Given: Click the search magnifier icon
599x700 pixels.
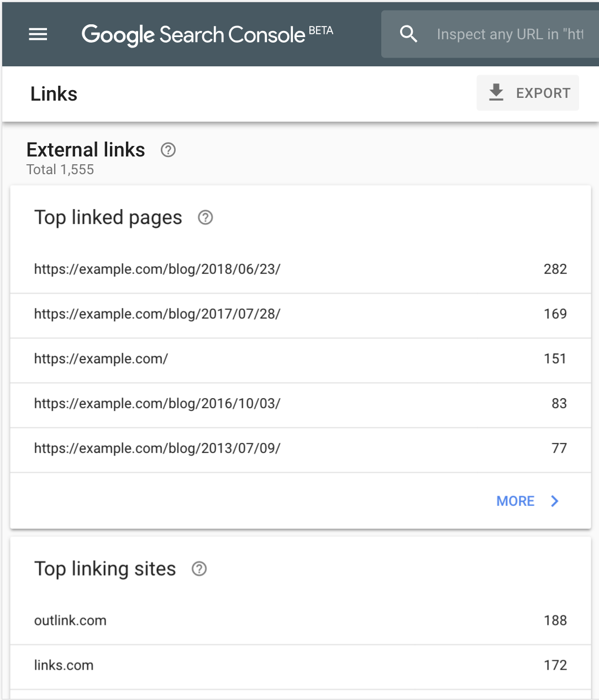Looking at the screenshot, I should (409, 34).
